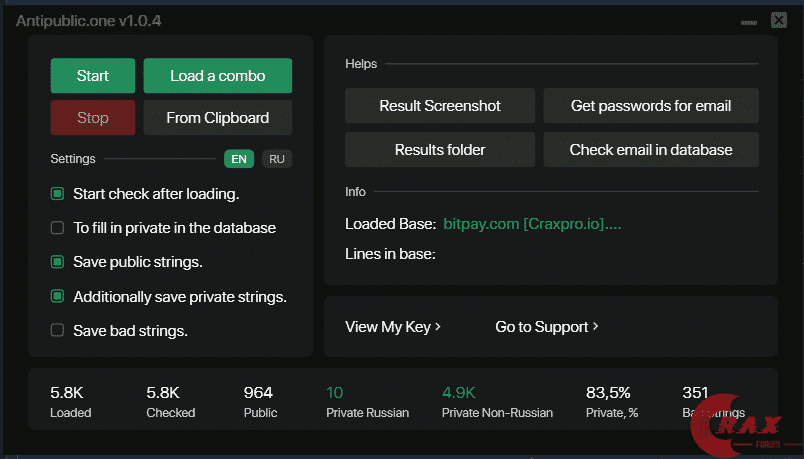This screenshot has height=459, width=804.
Task: Toggle Additionally save private strings checkbox
Action: [58, 297]
